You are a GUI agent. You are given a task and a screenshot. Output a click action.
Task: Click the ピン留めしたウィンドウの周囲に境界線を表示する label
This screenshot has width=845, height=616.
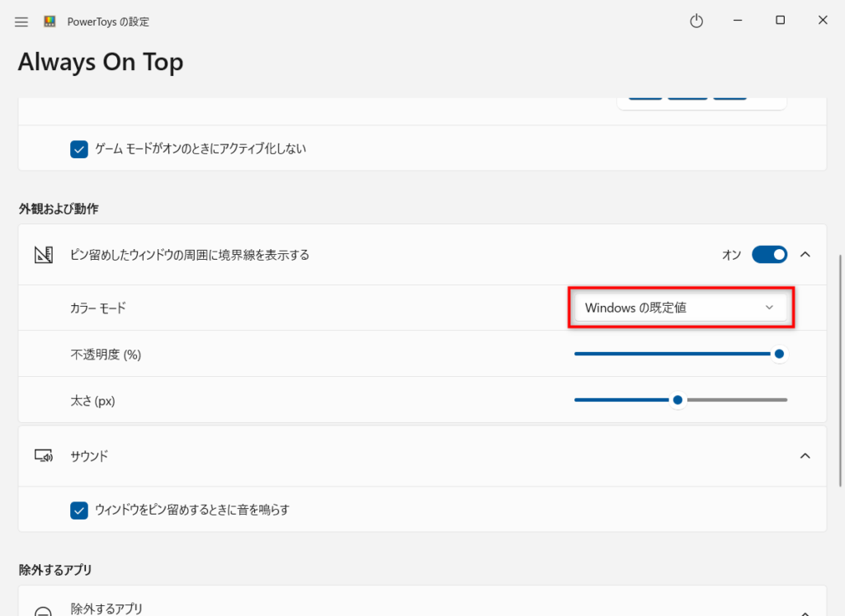(190, 255)
